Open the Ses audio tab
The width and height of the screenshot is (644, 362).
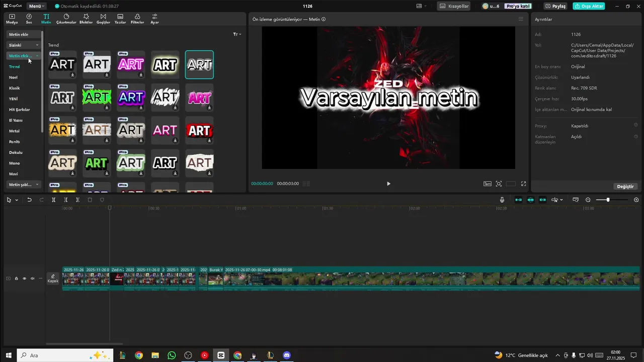click(29, 19)
